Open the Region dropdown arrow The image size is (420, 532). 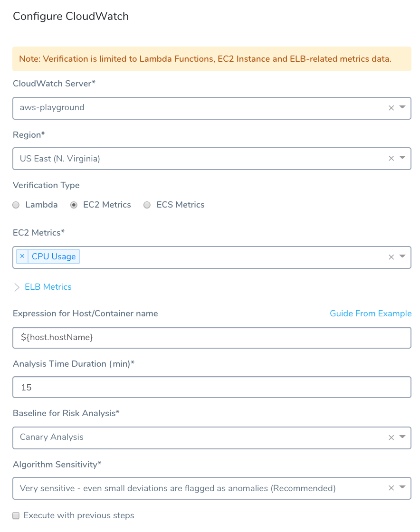(x=402, y=157)
